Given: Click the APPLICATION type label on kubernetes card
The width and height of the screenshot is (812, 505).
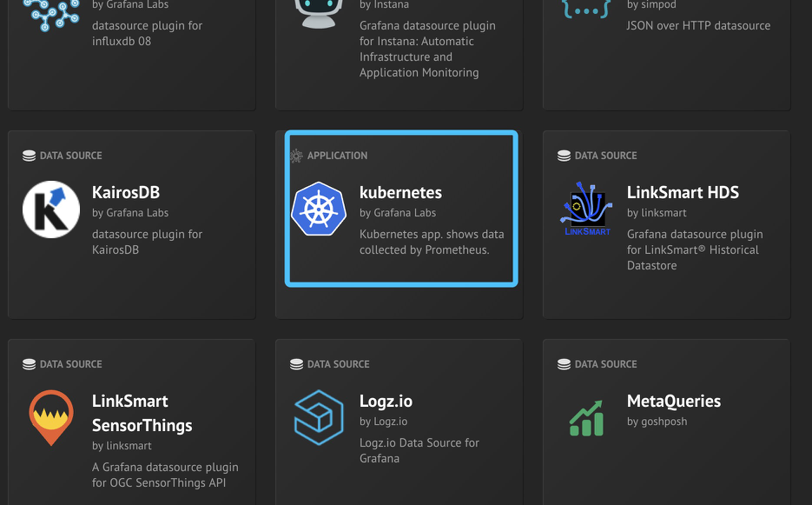Looking at the screenshot, I should point(337,156).
